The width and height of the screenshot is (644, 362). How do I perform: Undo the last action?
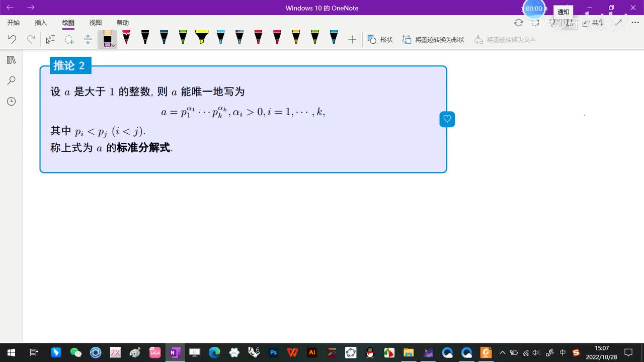(x=12, y=39)
